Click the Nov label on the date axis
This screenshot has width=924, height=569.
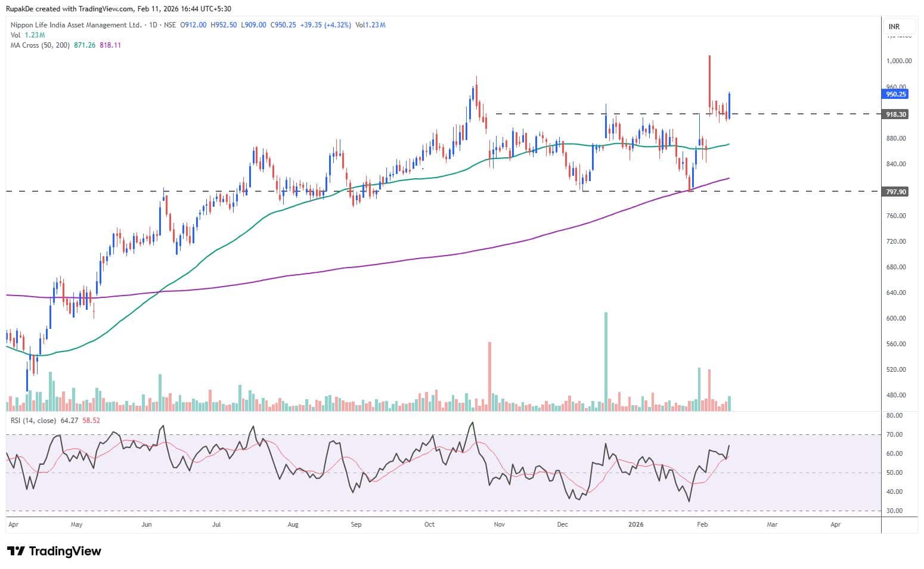coord(500,525)
